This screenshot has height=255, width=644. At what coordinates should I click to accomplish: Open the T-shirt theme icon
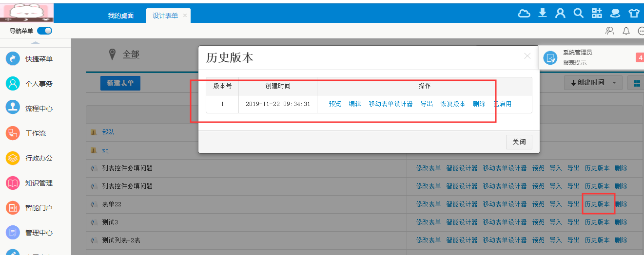634,13
